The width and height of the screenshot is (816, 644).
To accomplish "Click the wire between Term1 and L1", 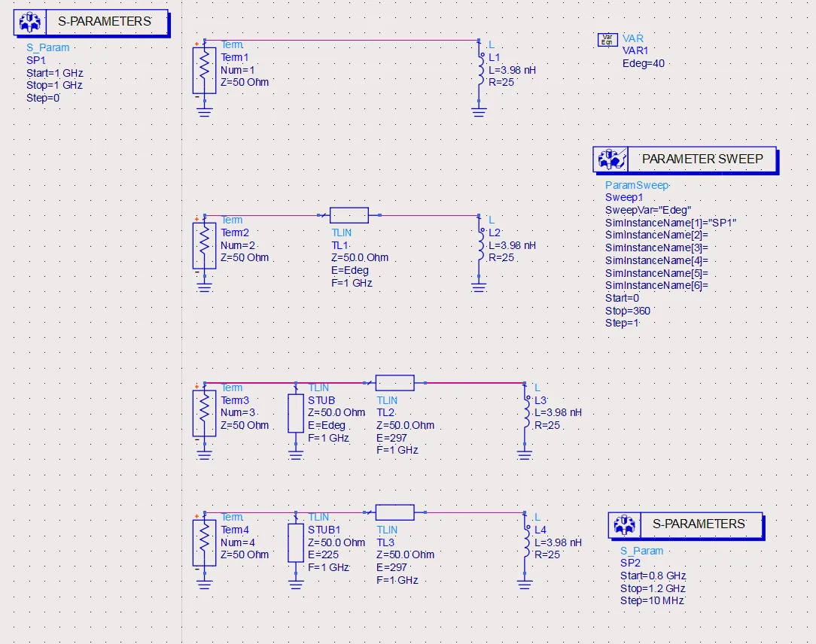I will [342, 40].
